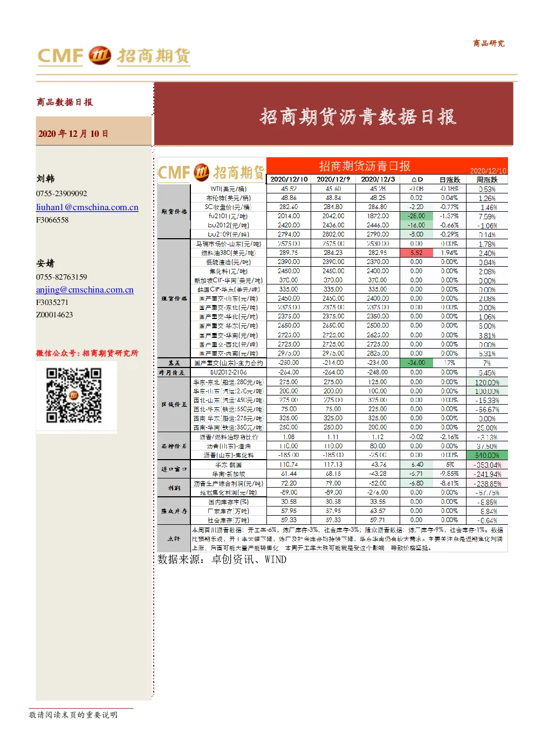The image size is (535, 756).
Task: Click the '跨月价差' category cell
Action: point(174,372)
